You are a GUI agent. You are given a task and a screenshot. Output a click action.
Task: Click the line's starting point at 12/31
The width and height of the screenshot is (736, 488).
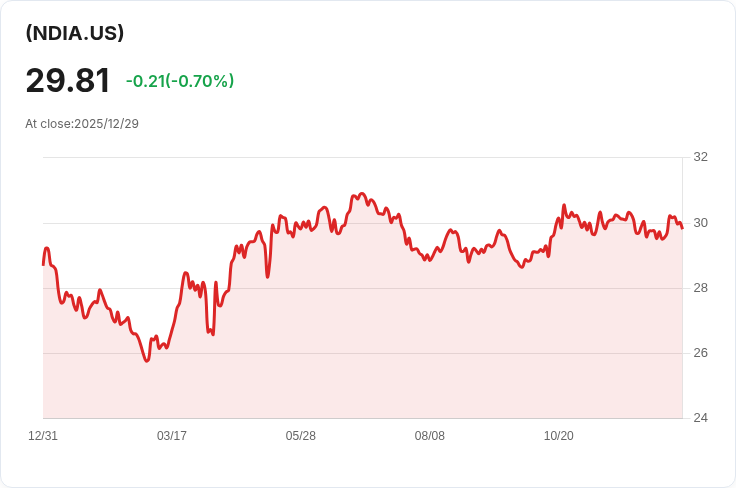[43, 264]
